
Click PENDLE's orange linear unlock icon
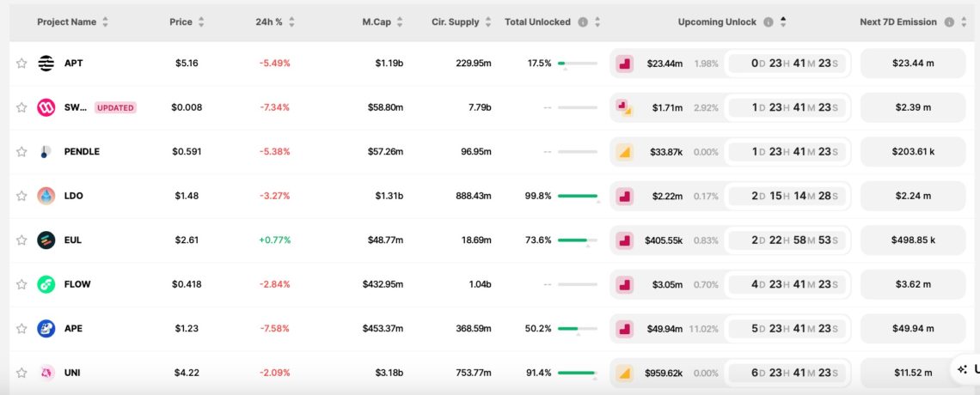coord(624,152)
